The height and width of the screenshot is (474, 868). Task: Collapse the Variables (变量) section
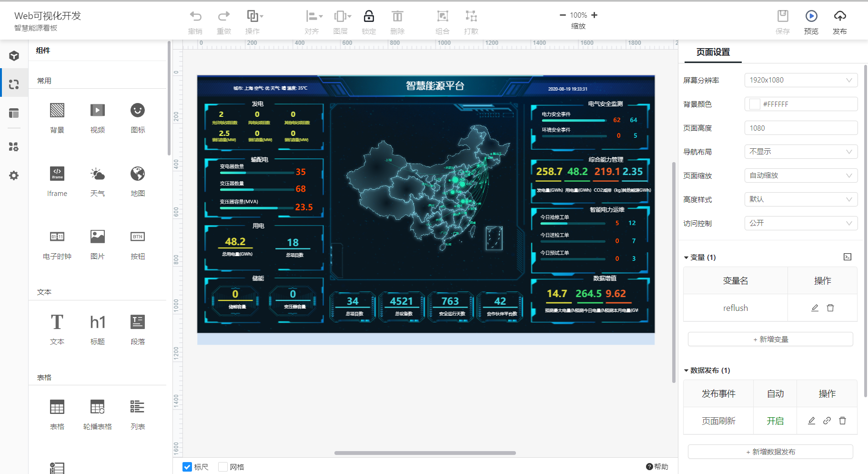click(x=686, y=258)
